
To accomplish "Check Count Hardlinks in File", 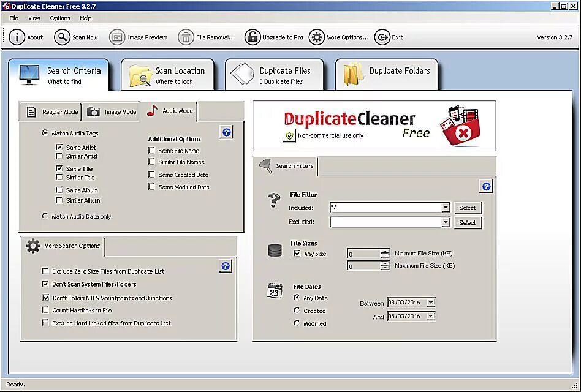I will [x=45, y=310].
